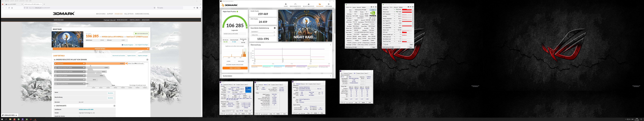Switch to Validation tab in GPU-Z Sensors window
This screenshot has height=121, width=644.
pos(401,7)
